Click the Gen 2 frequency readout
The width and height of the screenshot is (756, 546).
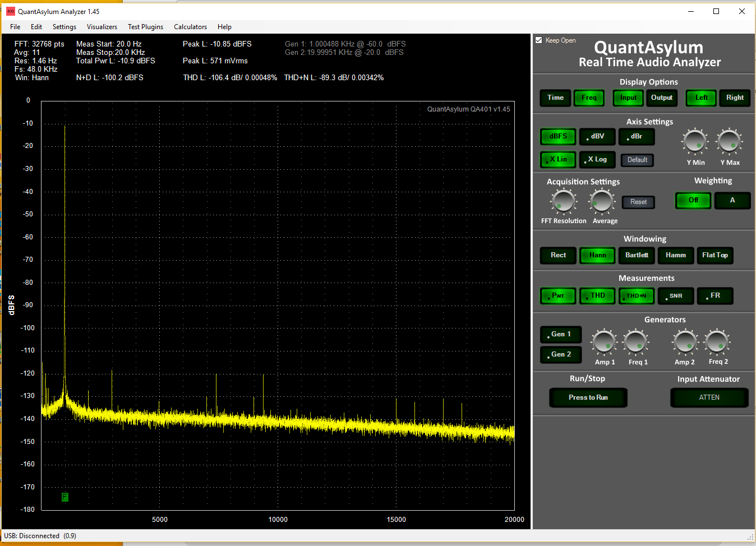pyautogui.click(x=344, y=53)
